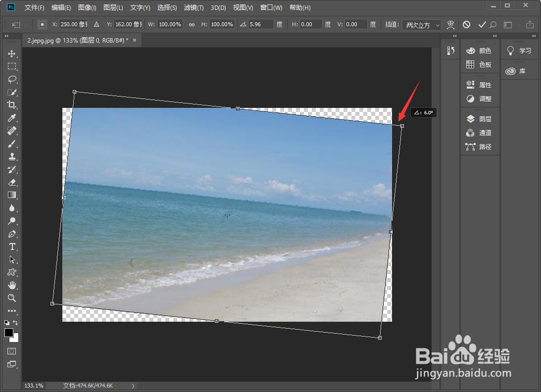Select the Dodge tool
Screen dimensions: 541x392
12,221
